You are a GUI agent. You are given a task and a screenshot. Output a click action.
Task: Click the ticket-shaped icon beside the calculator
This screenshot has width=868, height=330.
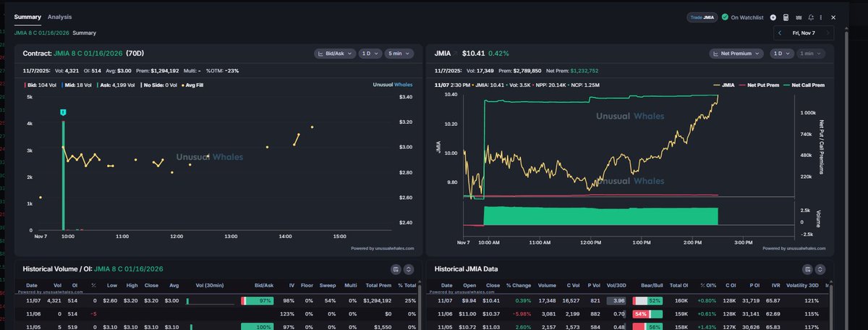click(x=799, y=17)
